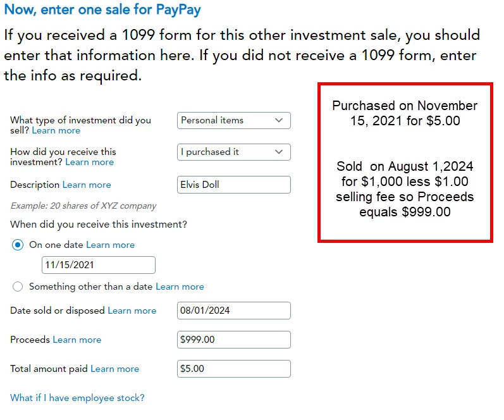Open Learn more next to Description
Viewport: 504px width, 420px height.
click(x=87, y=185)
